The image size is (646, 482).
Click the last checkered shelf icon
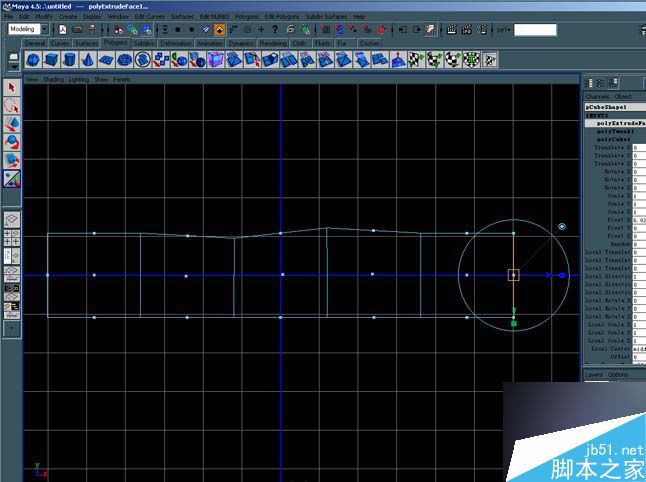click(x=489, y=60)
